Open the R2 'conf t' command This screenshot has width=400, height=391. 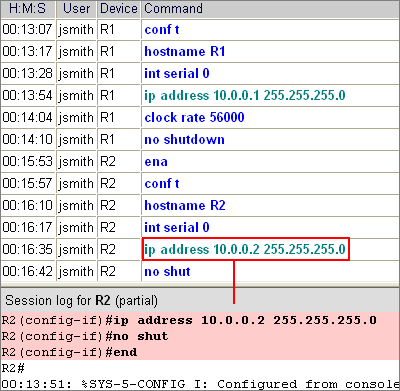[x=162, y=184]
